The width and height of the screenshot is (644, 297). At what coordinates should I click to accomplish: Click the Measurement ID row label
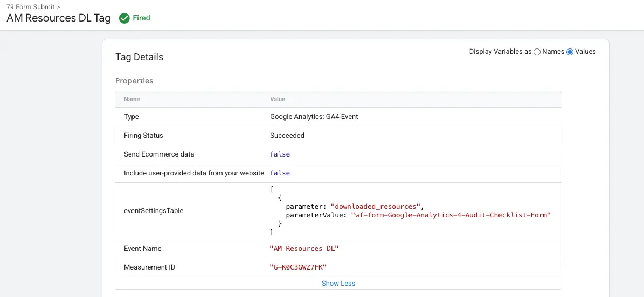coord(149,267)
